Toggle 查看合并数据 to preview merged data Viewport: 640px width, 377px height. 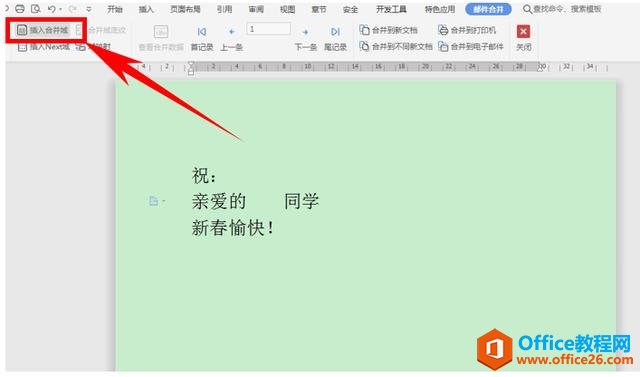[161, 39]
